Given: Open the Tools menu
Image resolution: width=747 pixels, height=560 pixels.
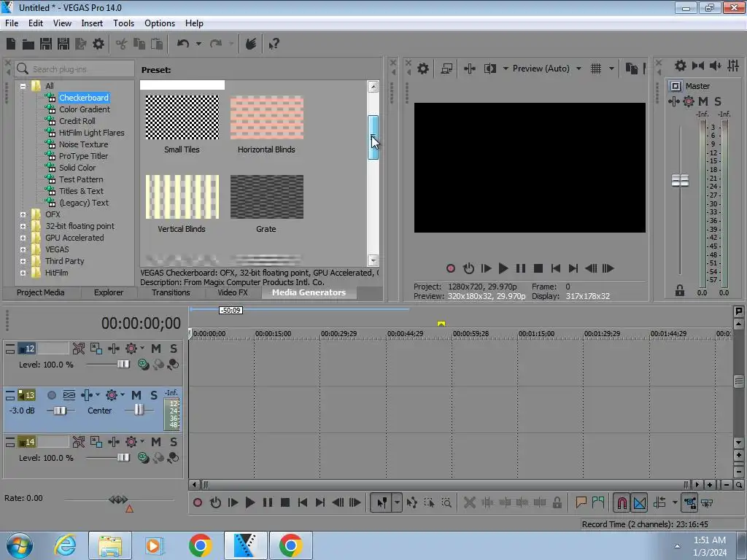Looking at the screenshot, I should tap(123, 23).
